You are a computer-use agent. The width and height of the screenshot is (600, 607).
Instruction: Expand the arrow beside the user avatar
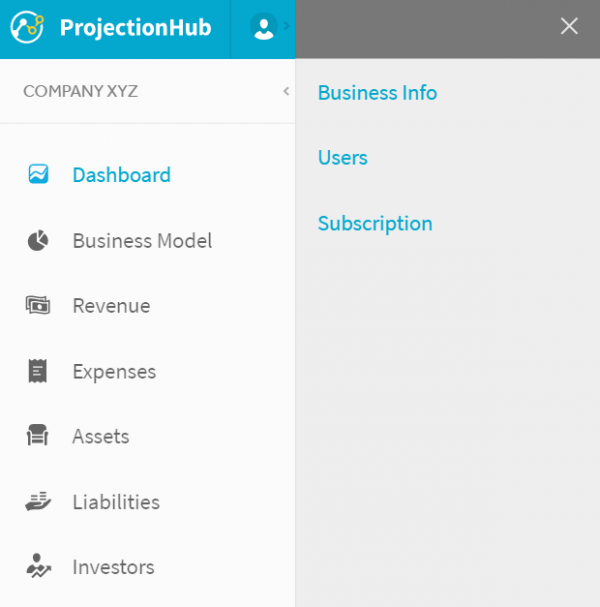(286, 26)
